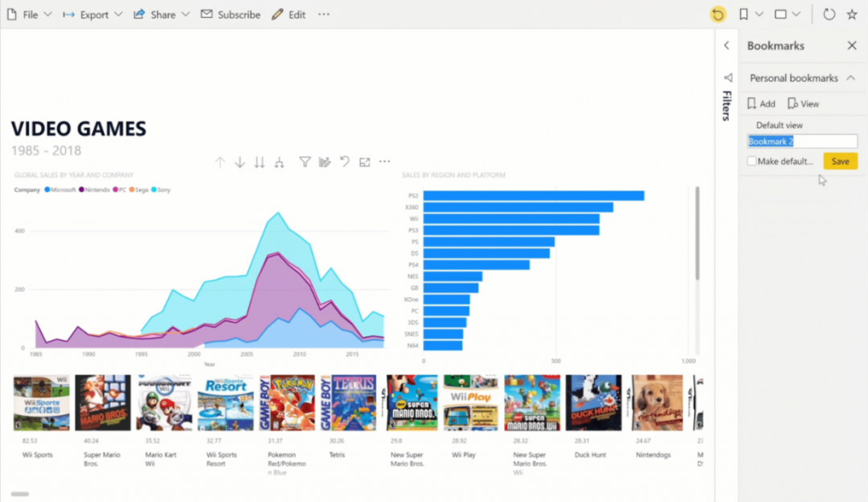Image resolution: width=868 pixels, height=502 pixels.
Task: Click the Refresh icon
Action: click(829, 14)
